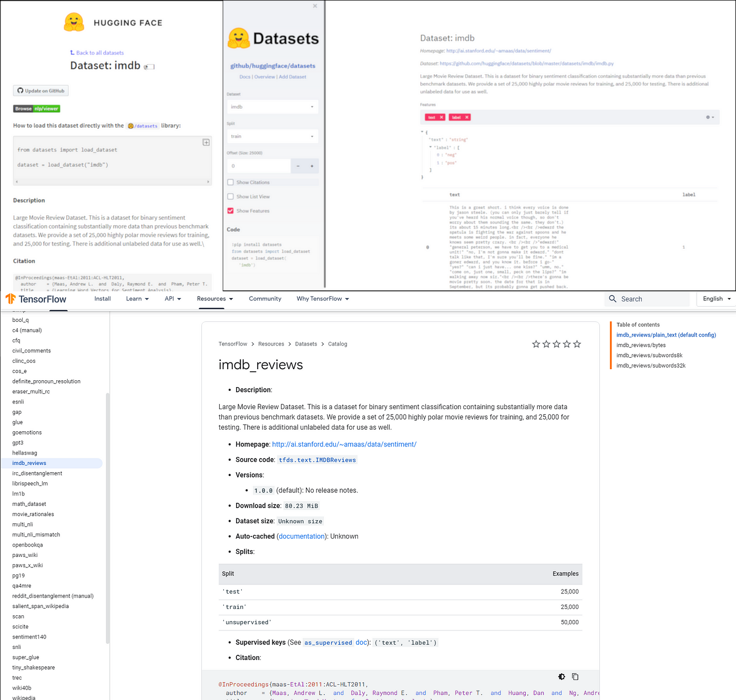Open the Docs link in Datasets panel
The height and width of the screenshot is (700, 736).
click(x=245, y=77)
